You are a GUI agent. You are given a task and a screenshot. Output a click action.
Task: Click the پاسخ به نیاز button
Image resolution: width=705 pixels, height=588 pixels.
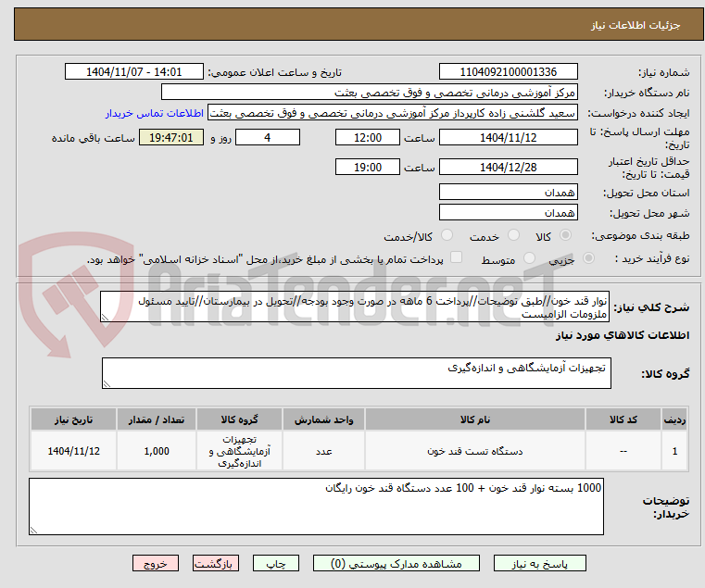pyautogui.click(x=539, y=563)
